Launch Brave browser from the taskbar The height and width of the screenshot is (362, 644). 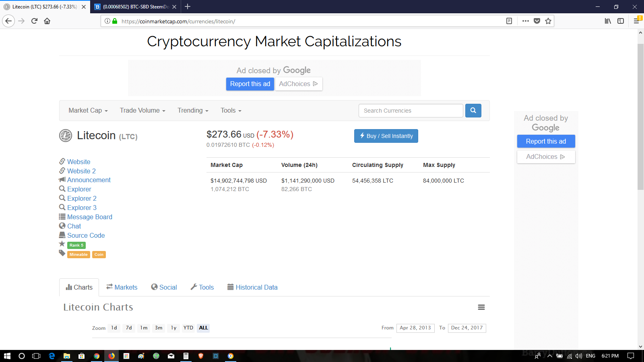pos(201,356)
